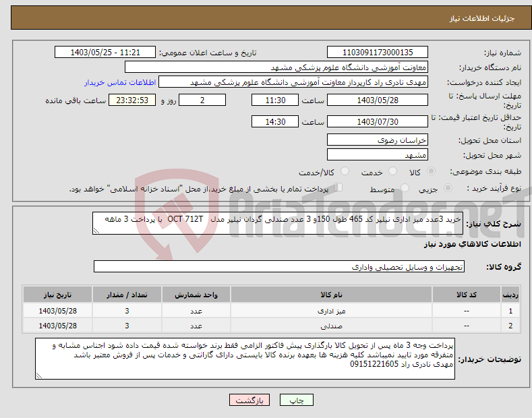Click the remaining days field showing 2
The width and height of the screenshot is (532, 418).
[x=202, y=100]
